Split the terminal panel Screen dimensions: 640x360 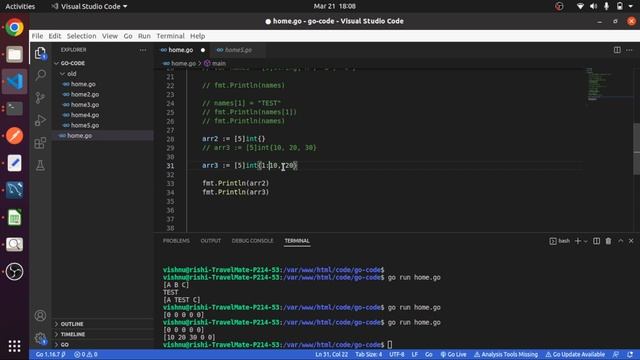pos(596,241)
